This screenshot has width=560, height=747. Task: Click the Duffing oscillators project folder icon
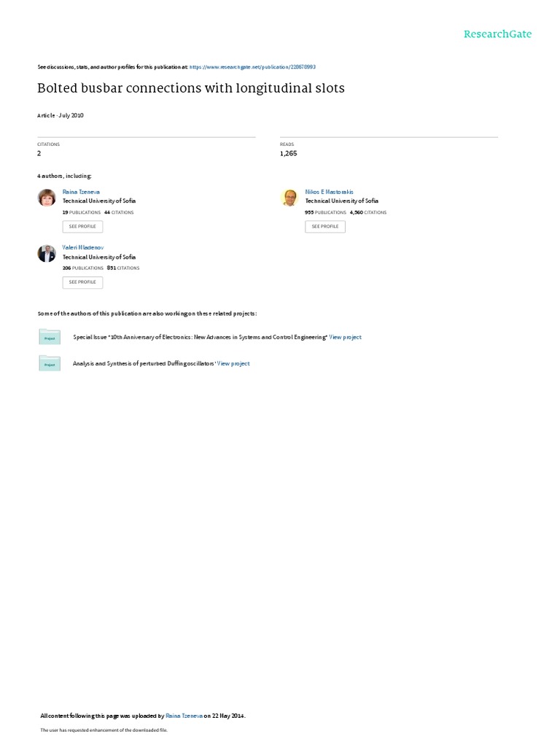(x=50, y=363)
